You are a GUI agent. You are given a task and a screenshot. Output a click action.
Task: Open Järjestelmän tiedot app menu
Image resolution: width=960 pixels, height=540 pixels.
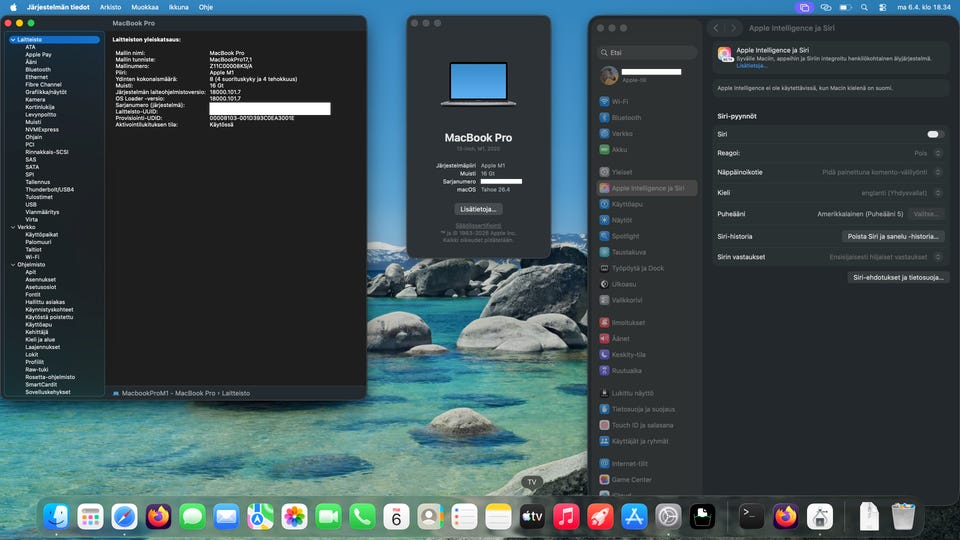pos(58,7)
